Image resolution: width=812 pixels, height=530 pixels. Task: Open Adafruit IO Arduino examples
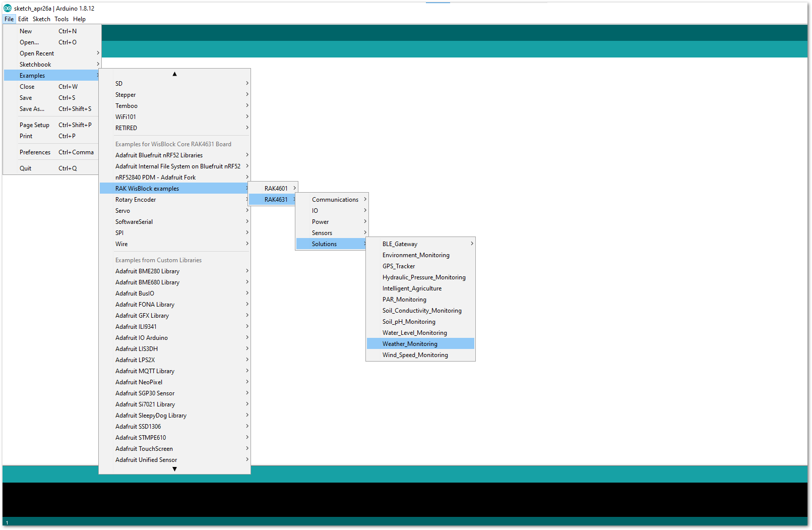tap(174, 338)
